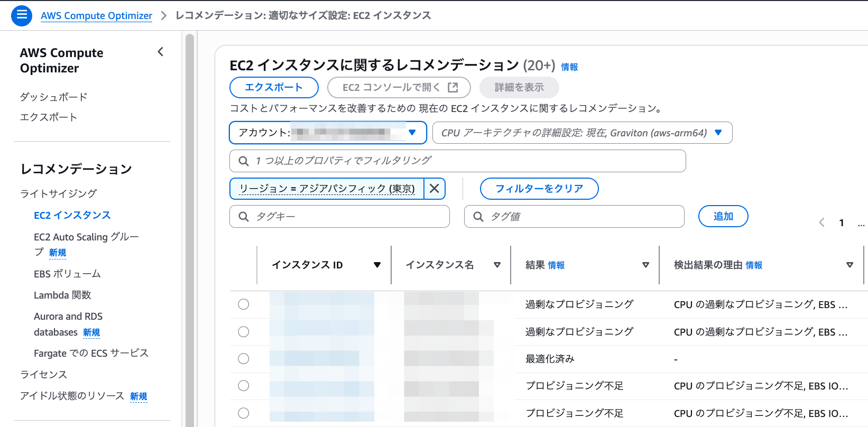Open Fargate での ECS サービス recommendations
The image size is (868, 427).
pos(91,353)
